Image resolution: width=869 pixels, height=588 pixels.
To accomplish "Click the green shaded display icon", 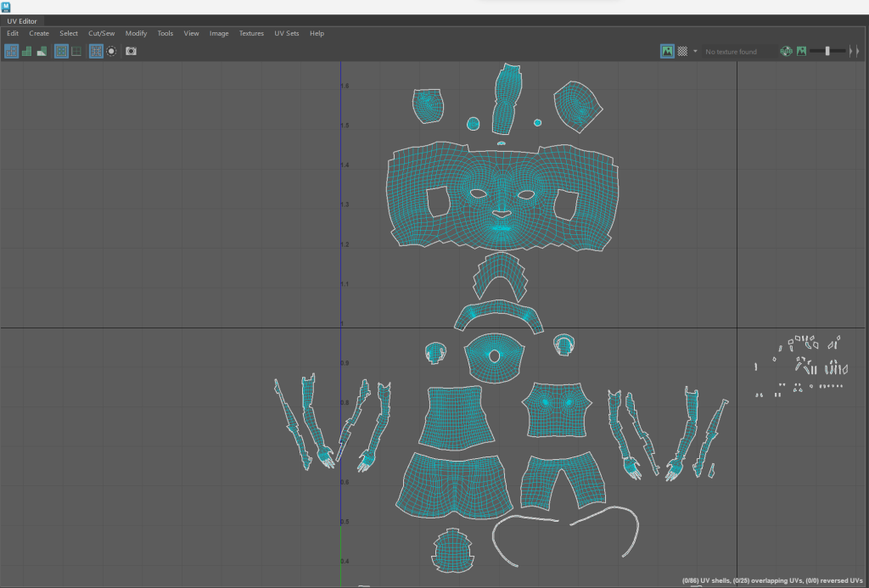I will (x=26, y=51).
